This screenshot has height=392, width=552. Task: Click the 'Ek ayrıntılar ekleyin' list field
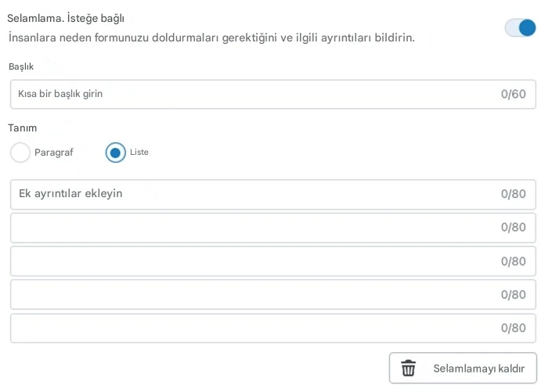pyautogui.click(x=251, y=194)
